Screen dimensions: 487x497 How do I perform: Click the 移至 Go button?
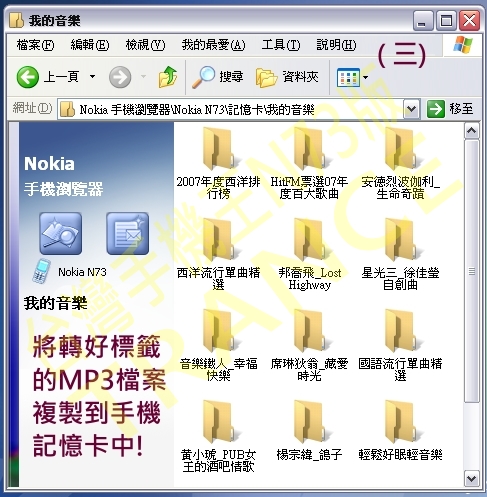click(x=450, y=109)
